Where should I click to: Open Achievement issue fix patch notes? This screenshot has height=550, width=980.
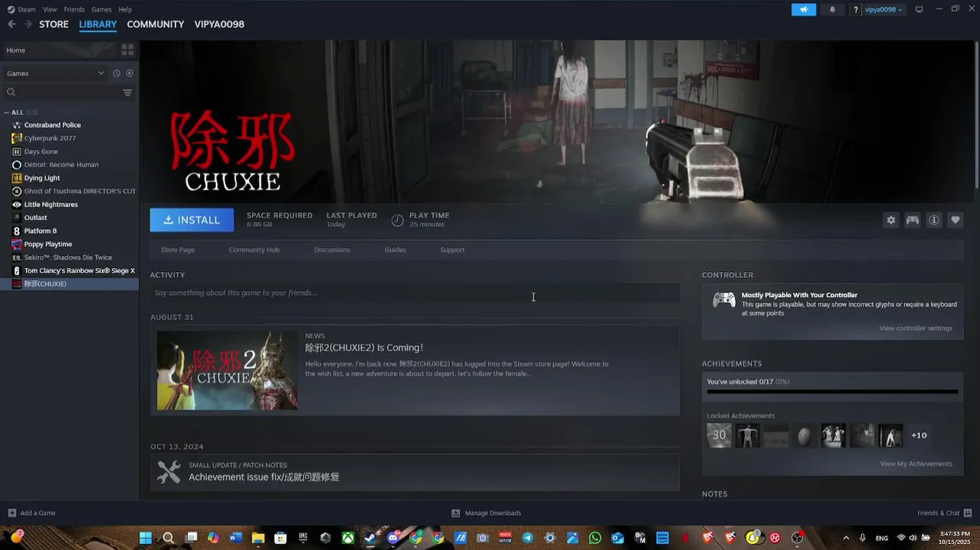(x=415, y=472)
